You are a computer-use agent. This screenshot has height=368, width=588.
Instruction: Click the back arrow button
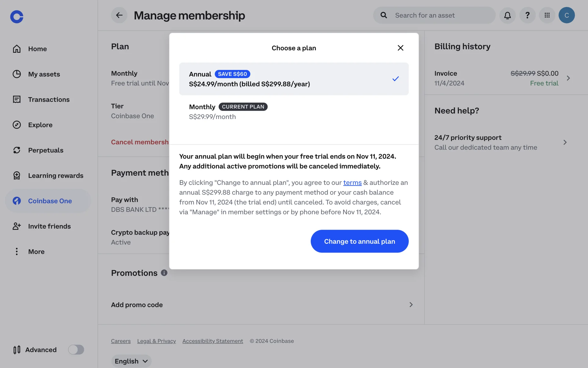(119, 15)
